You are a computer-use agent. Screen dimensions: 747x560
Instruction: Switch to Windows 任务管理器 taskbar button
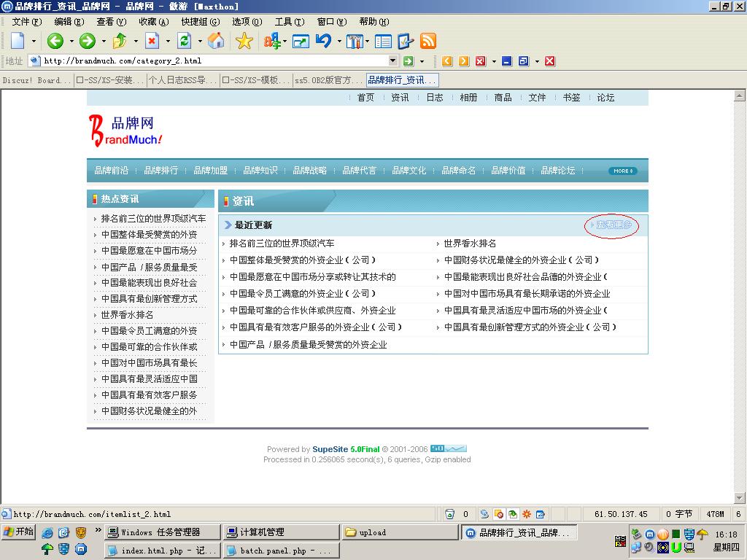coord(163,532)
